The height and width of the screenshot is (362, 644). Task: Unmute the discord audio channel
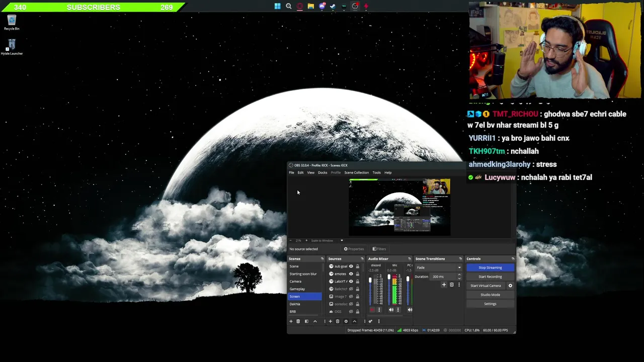tap(372, 310)
